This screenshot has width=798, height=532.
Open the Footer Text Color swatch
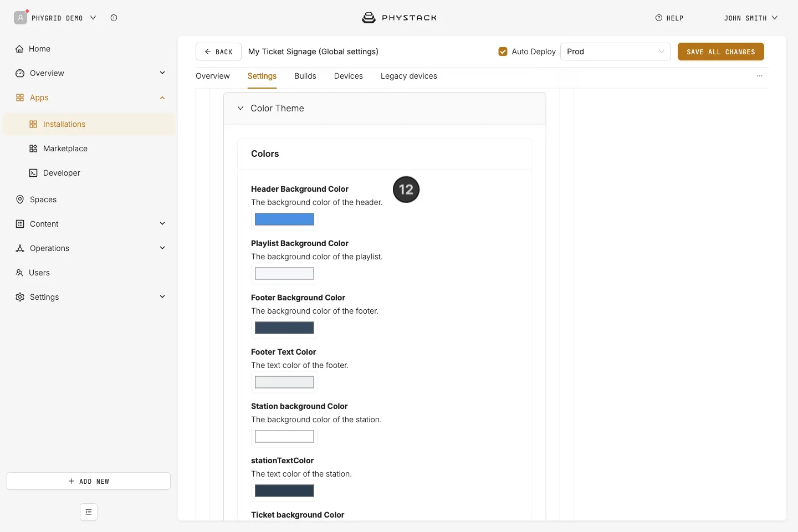(x=284, y=382)
